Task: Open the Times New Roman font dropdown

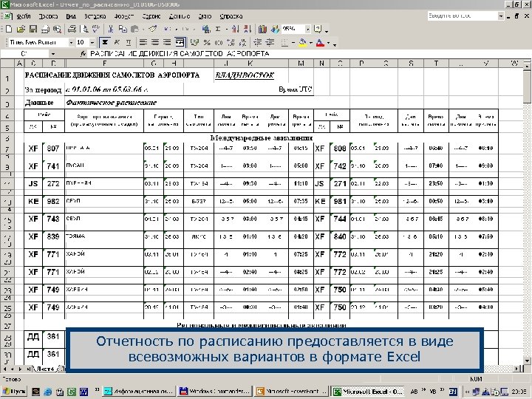Action: click(x=71, y=42)
